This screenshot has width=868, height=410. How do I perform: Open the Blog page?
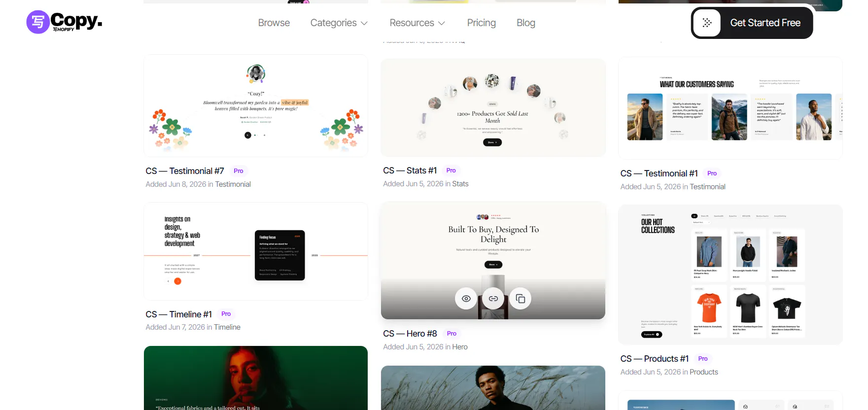coord(526,23)
